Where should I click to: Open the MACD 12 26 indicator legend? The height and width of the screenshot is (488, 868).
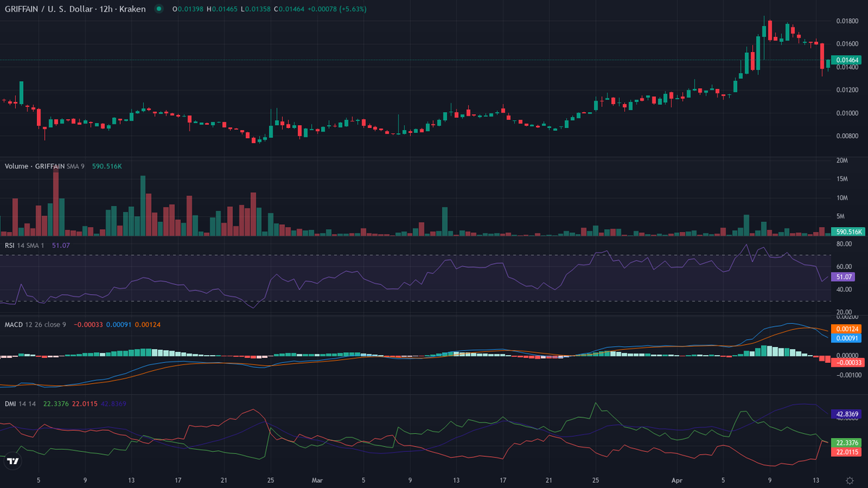point(35,325)
